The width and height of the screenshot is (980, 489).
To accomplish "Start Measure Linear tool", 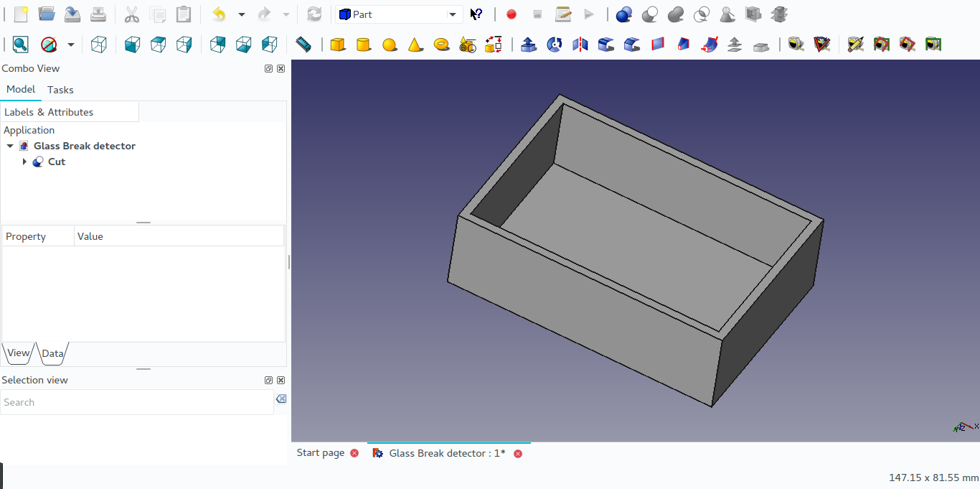I will pyautogui.click(x=796, y=45).
